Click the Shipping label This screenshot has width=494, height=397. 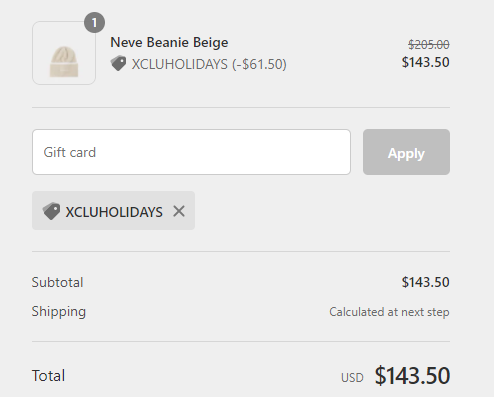pyautogui.click(x=59, y=312)
